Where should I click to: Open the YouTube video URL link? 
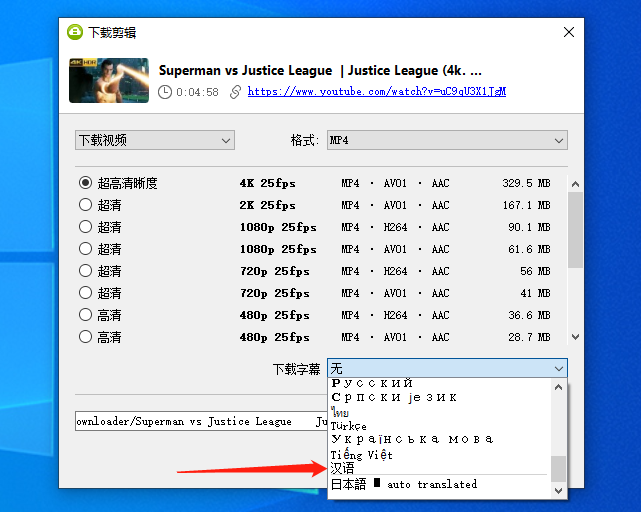(x=377, y=91)
